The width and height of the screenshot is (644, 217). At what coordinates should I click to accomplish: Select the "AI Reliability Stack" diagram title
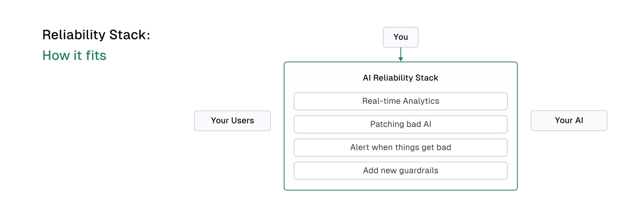coord(400,78)
